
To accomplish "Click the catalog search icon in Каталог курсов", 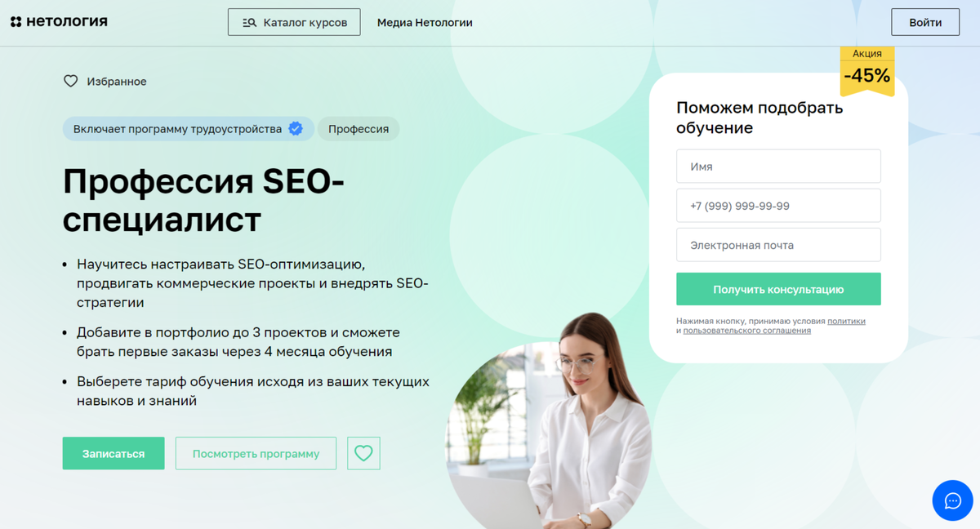I will pyautogui.click(x=249, y=23).
